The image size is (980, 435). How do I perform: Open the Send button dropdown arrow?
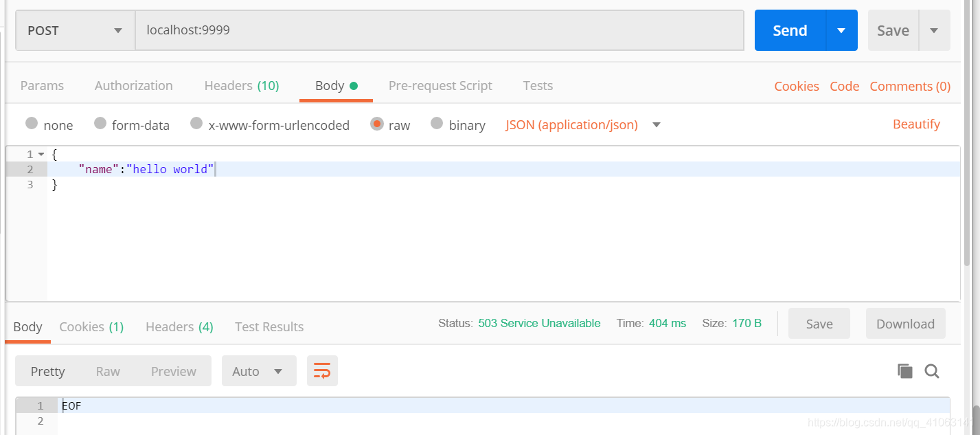coord(841,30)
